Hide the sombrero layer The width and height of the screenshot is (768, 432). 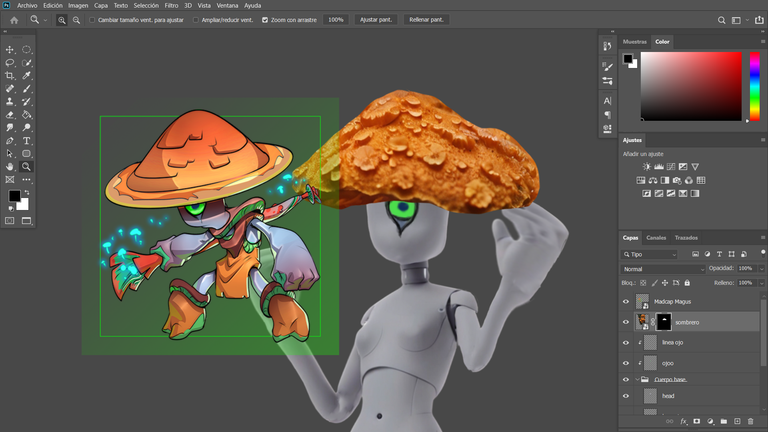tap(625, 322)
